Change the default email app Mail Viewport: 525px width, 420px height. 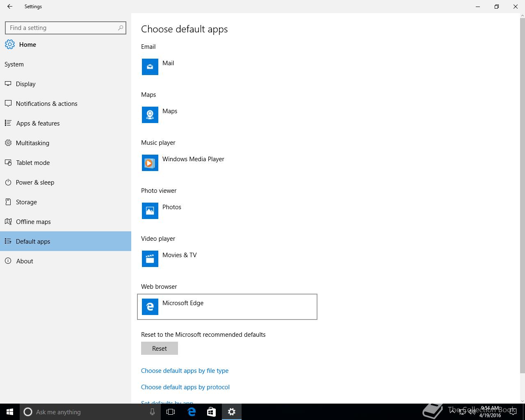[x=227, y=67]
